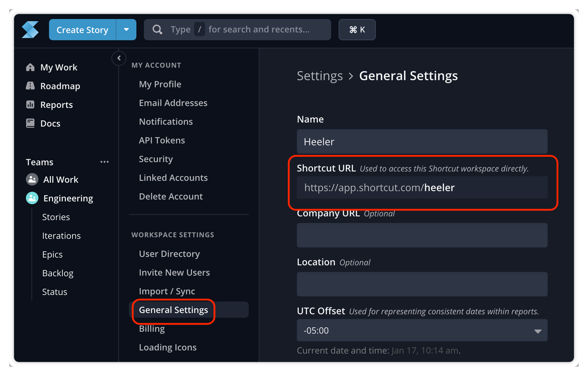Image resolution: width=588 pixels, height=376 pixels.
Task: Open the Roadmap page
Action: coord(60,86)
